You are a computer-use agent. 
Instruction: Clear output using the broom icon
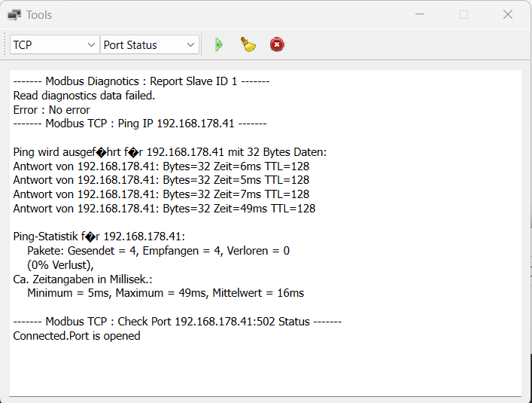point(248,44)
